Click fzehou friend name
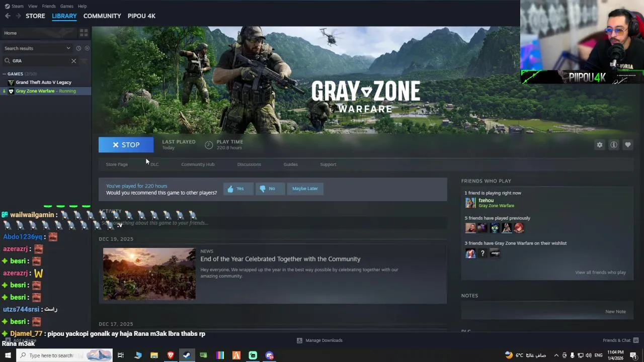 pos(486,201)
